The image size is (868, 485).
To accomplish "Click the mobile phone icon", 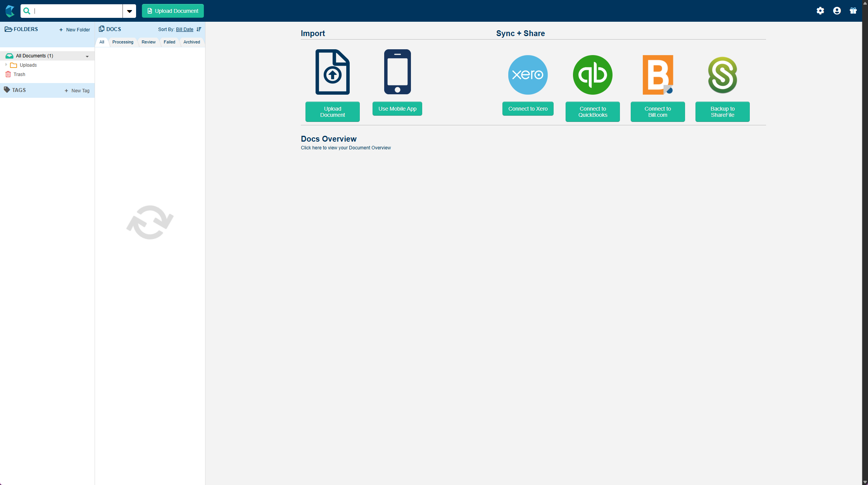I will click(x=397, y=72).
